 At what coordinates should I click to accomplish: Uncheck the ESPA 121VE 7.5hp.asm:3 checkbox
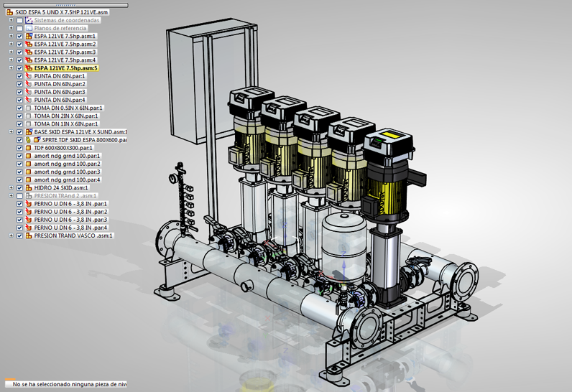[x=19, y=52]
